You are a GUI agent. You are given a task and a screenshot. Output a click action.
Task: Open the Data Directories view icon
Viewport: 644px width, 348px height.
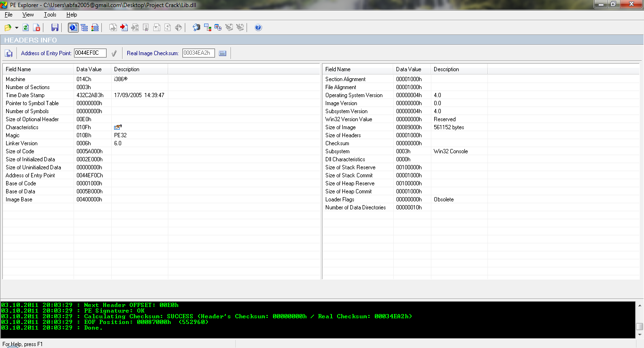[x=84, y=28]
